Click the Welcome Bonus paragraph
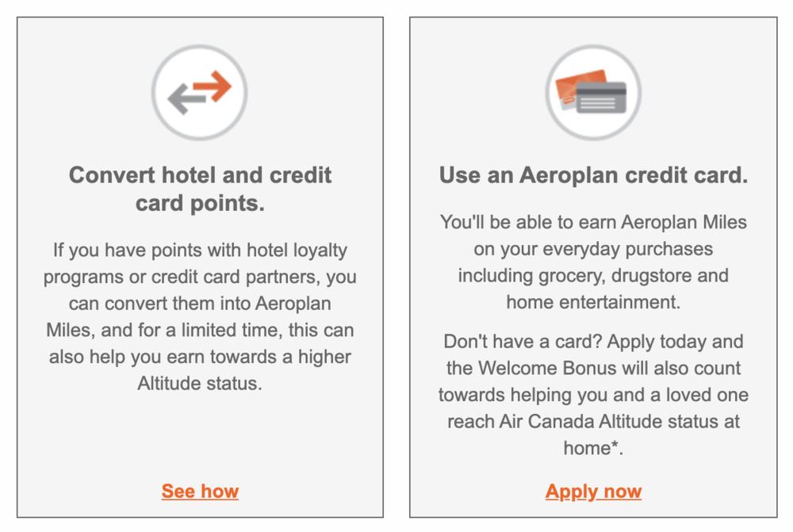The height and width of the screenshot is (532, 793). pyautogui.click(x=593, y=394)
